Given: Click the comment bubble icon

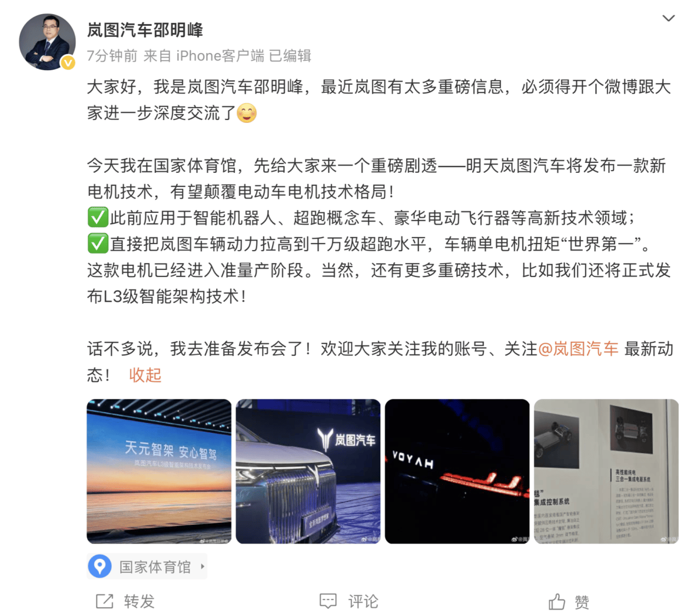Looking at the screenshot, I should tap(328, 601).
